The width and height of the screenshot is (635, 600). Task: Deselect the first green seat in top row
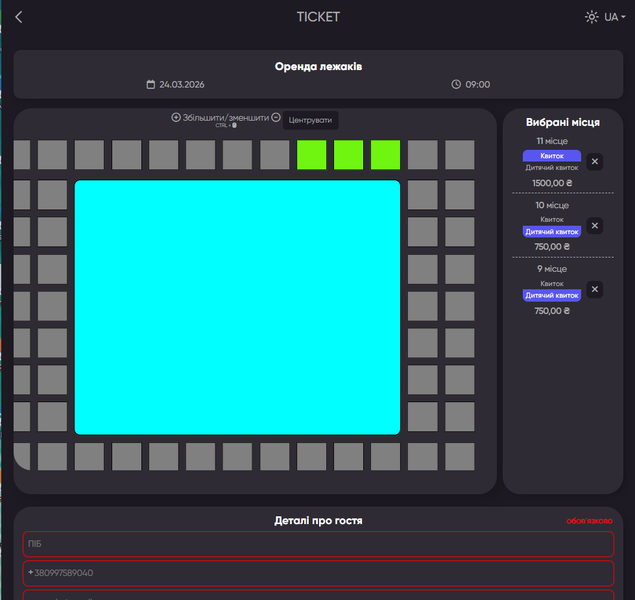pos(311,155)
